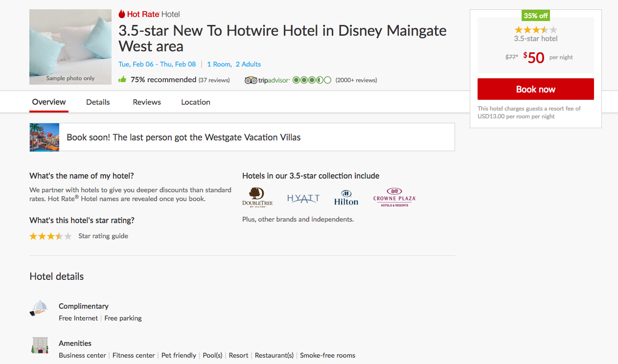Click the Free parking item
The height and width of the screenshot is (364, 618).
pos(123,318)
